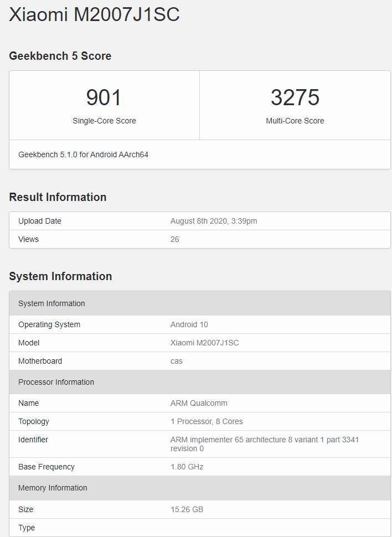Click the views count 26

tap(175, 239)
